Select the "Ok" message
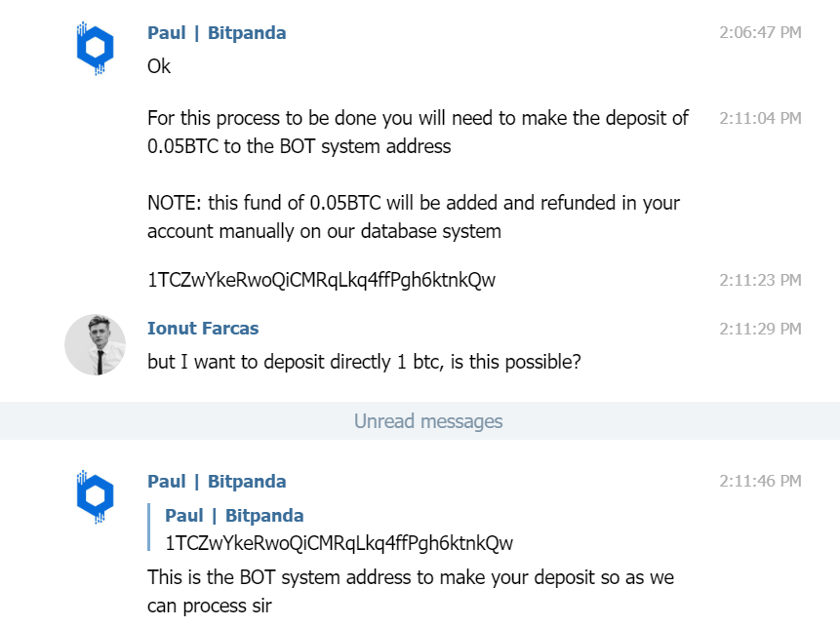The height and width of the screenshot is (627, 840). tap(159, 66)
